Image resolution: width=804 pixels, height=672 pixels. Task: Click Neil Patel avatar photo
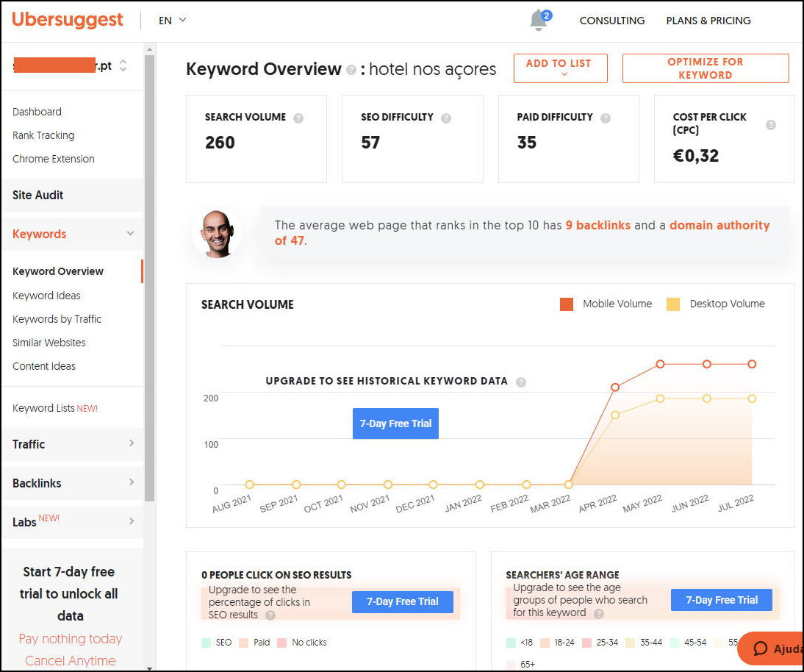point(217,233)
